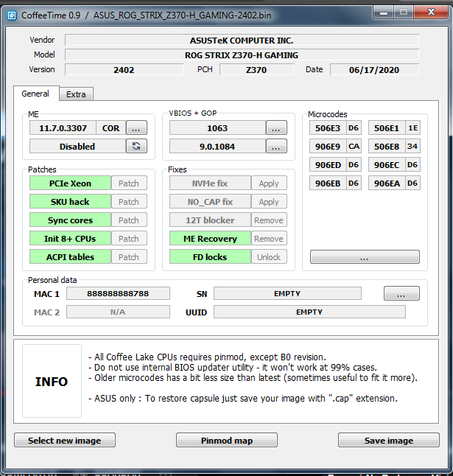Apply the NVMe fix
The image size is (453, 476).
269,183
